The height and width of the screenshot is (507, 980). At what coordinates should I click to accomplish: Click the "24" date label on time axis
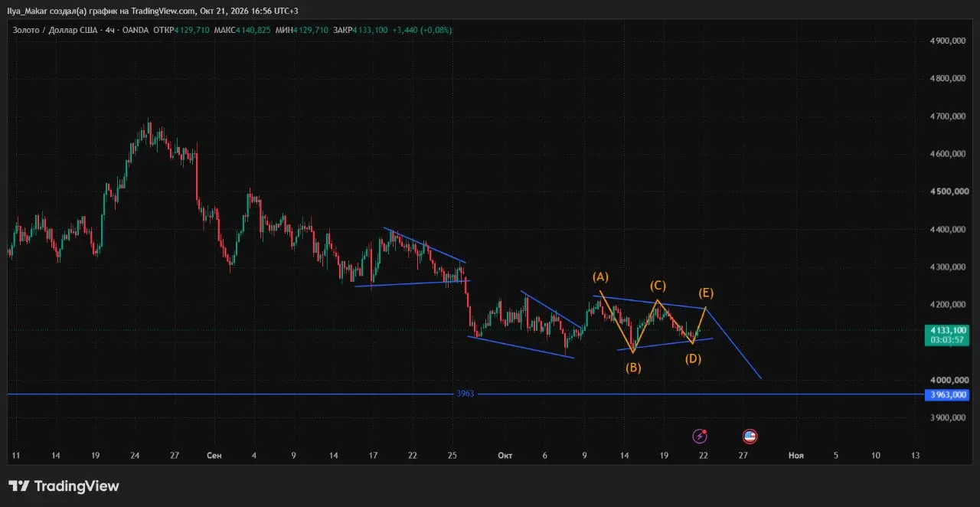pyautogui.click(x=135, y=456)
